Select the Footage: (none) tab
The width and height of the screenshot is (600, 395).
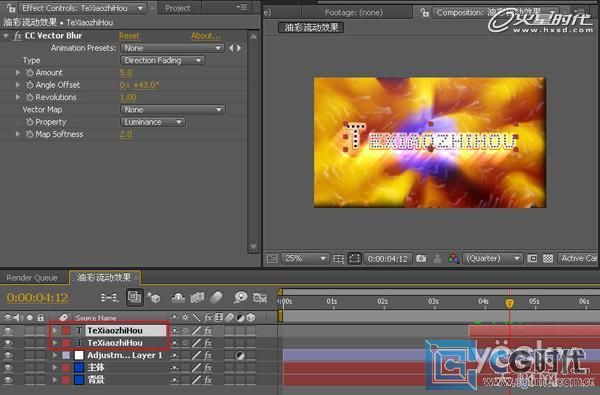tap(354, 13)
